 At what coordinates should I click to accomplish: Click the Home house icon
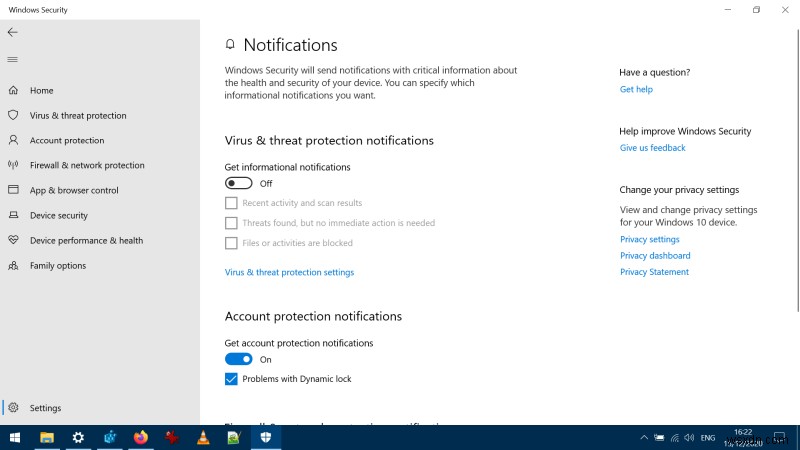tap(13, 90)
